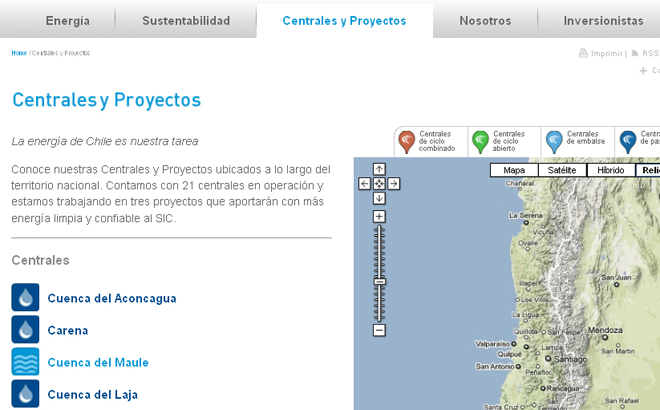Image resolution: width=660 pixels, height=410 pixels.
Task: Open the Energía navigation tab
Action: 67,21
